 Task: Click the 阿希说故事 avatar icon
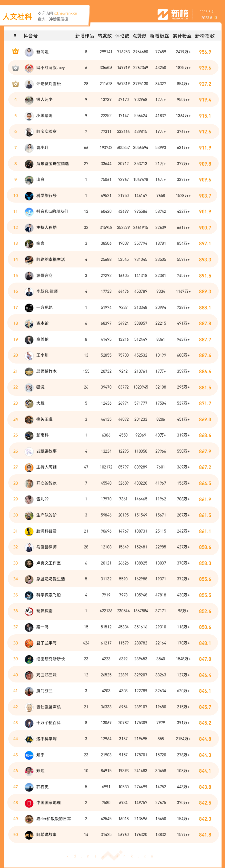pos(29,835)
